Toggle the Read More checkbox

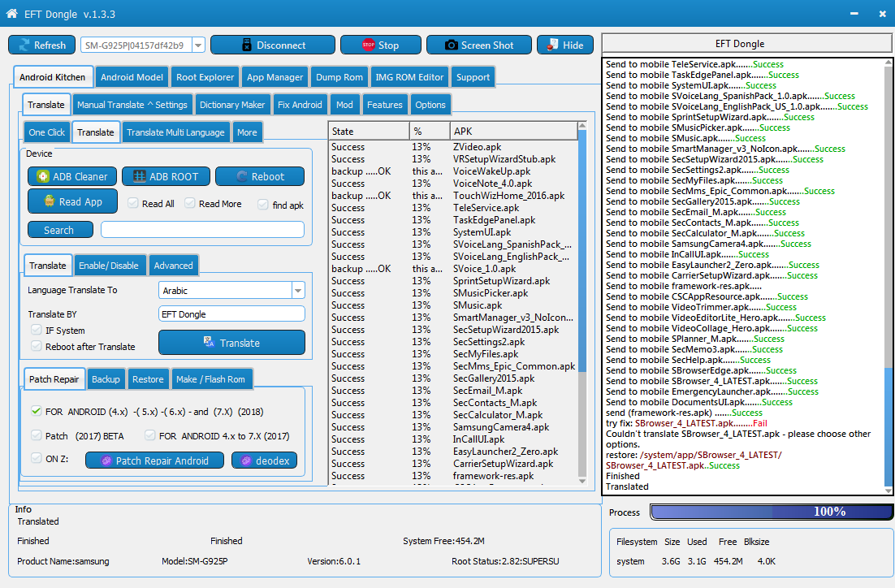point(190,203)
